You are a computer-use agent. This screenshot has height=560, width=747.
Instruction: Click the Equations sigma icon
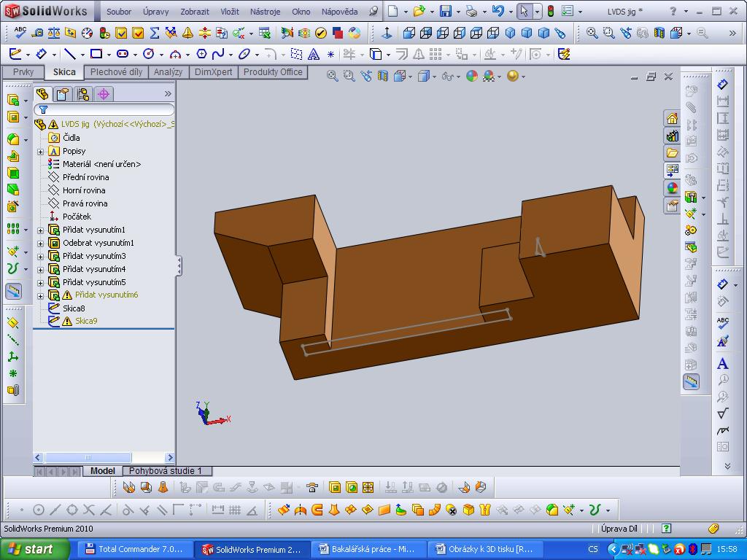pos(155,32)
